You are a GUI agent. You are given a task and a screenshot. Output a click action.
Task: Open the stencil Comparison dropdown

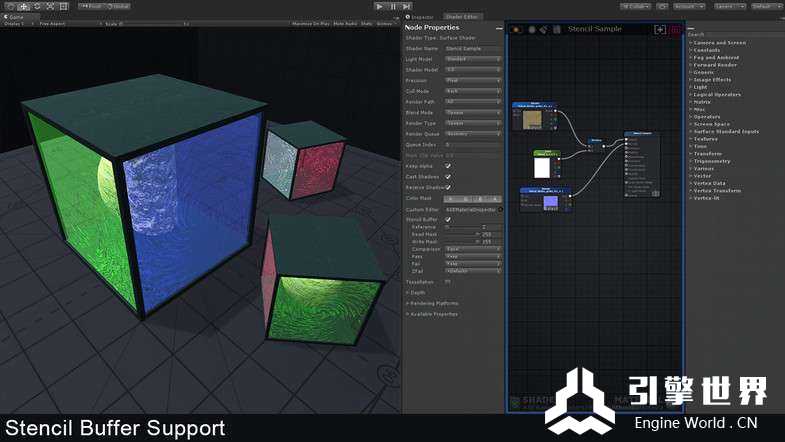(473, 249)
